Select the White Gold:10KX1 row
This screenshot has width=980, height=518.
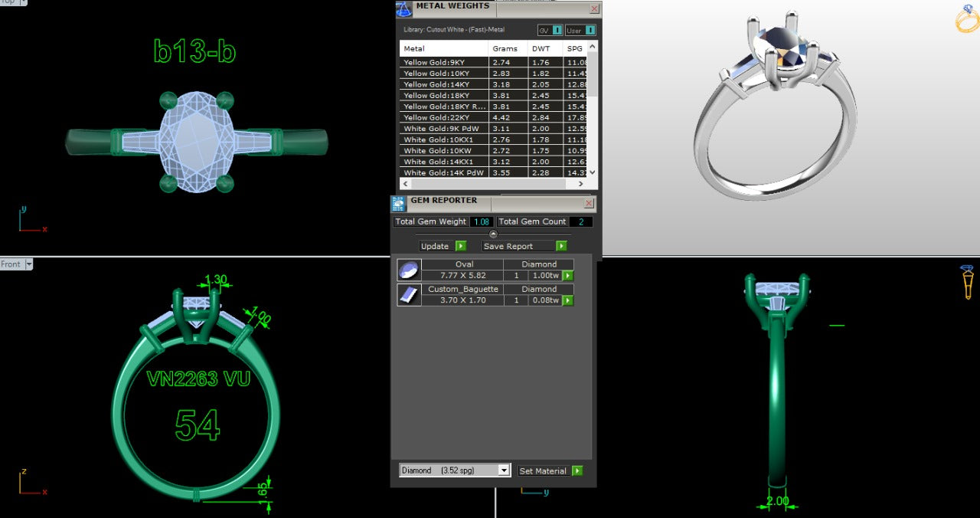[494, 139]
